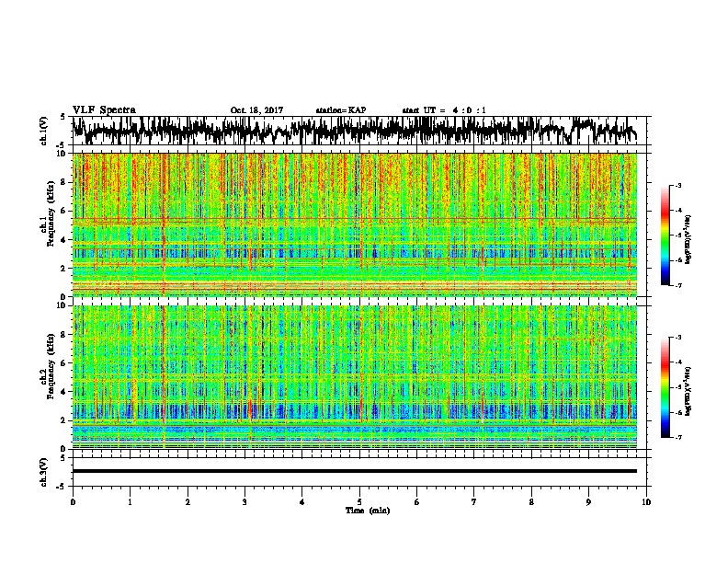
Task: Click the "ch.1 Frequency (kHz)" axis label
Action: 47,214
